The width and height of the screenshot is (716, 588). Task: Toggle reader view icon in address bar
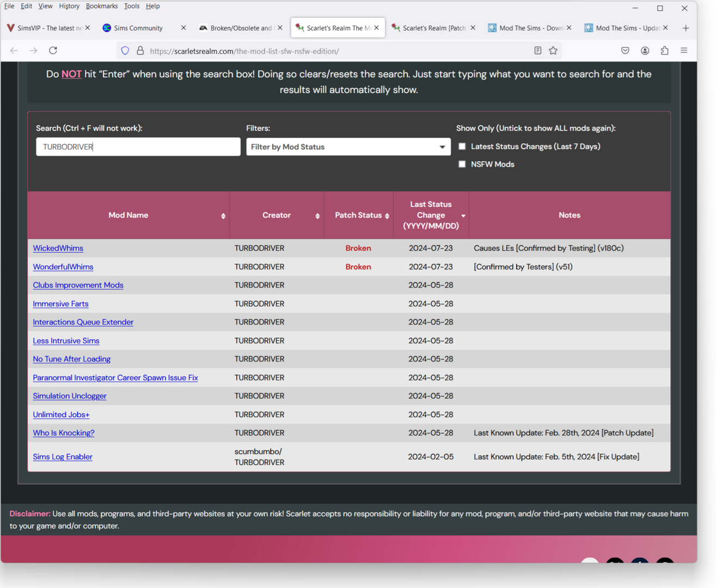[x=537, y=51]
